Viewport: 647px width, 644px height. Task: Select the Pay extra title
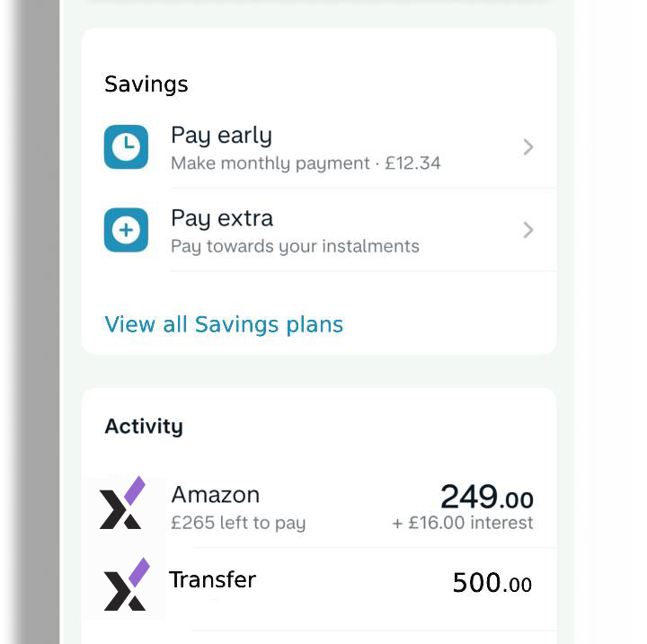tap(222, 218)
